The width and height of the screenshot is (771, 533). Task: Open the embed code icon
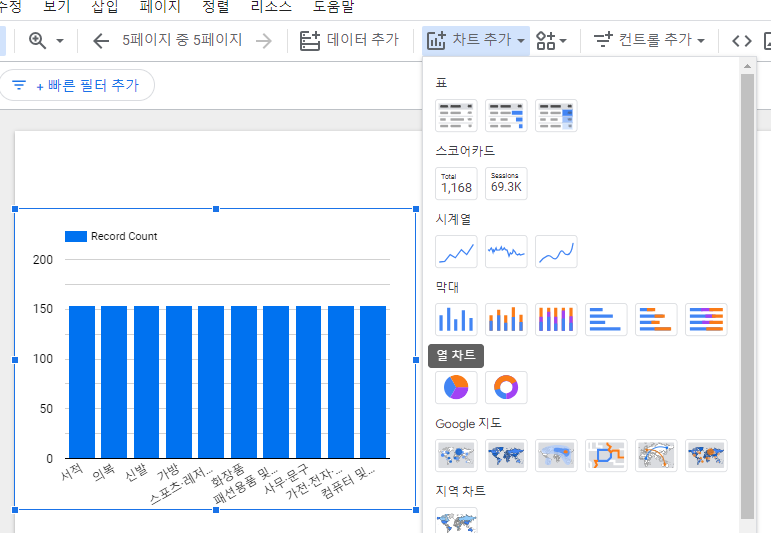[741, 40]
